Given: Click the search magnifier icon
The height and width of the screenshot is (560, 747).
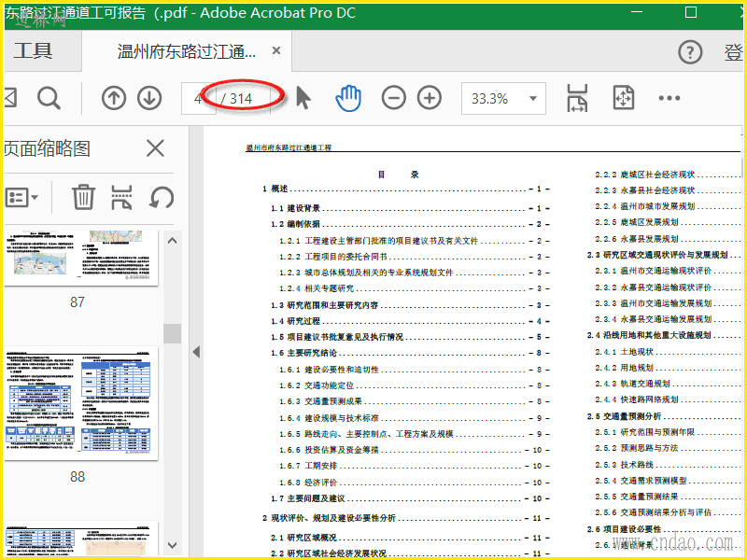Looking at the screenshot, I should (49, 98).
